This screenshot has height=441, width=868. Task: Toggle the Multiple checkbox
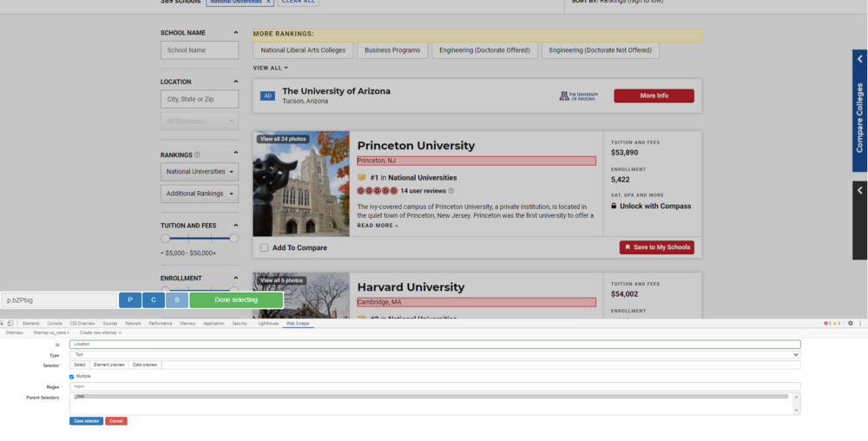71,376
